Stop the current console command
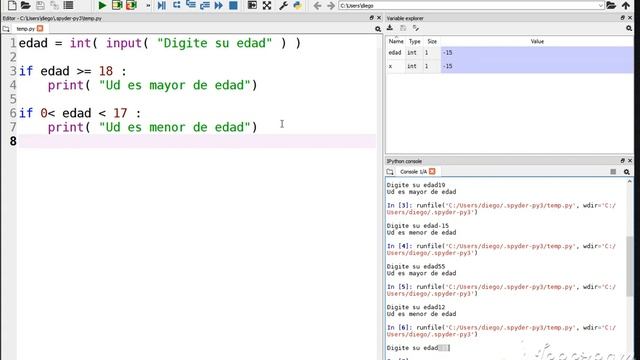 (613, 172)
